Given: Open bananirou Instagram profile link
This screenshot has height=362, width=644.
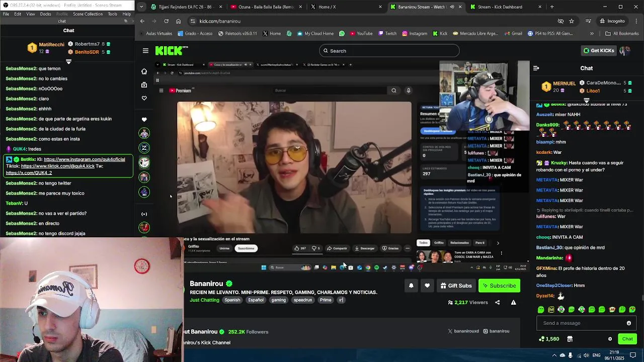Looking at the screenshot, I should click(496, 331).
